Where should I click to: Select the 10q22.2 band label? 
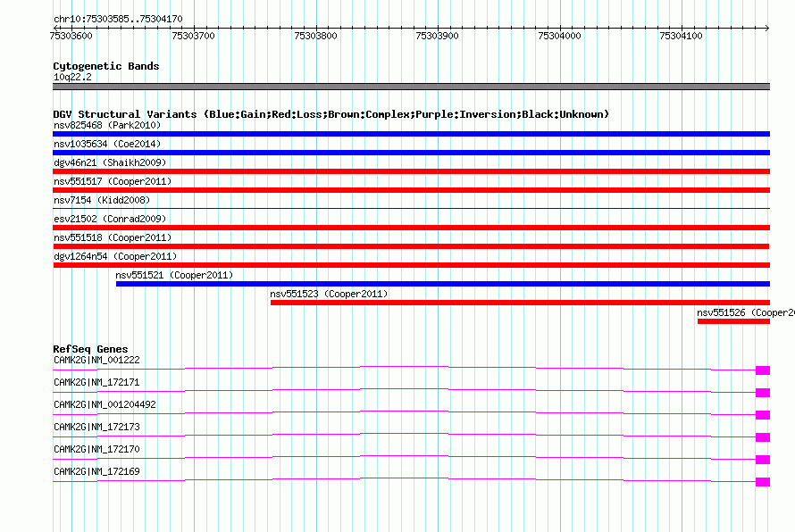[x=72, y=77]
